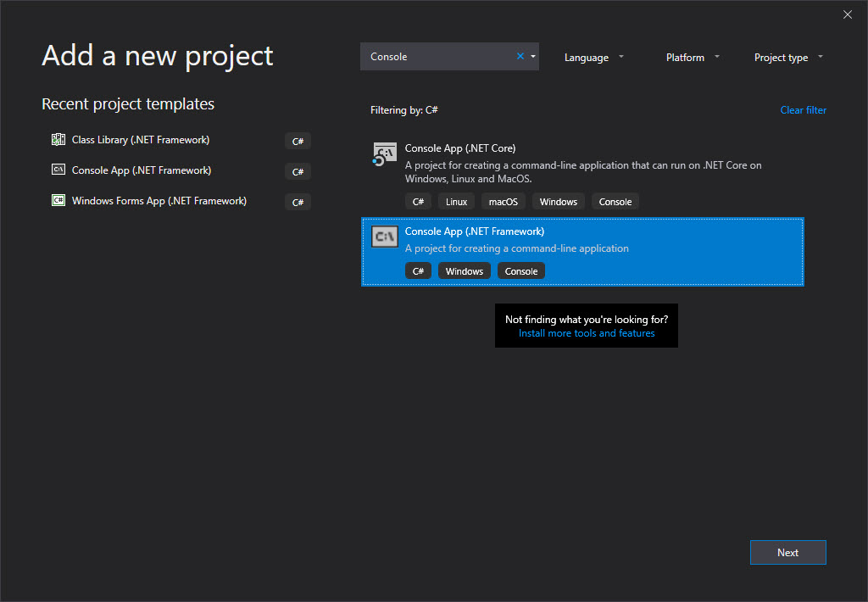Click 'A project for creating a command-line application' description
This screenshot has height=602, width=868.
click(516, 248)
